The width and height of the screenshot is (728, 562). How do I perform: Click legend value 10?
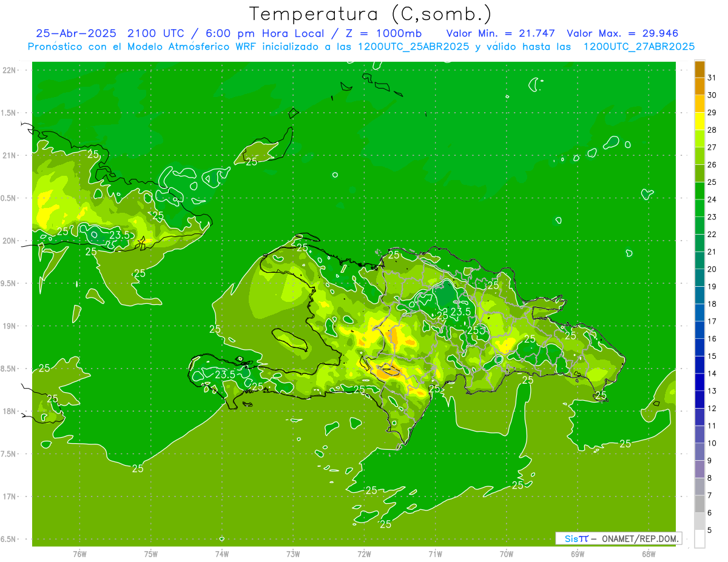(x=712, y=443)
